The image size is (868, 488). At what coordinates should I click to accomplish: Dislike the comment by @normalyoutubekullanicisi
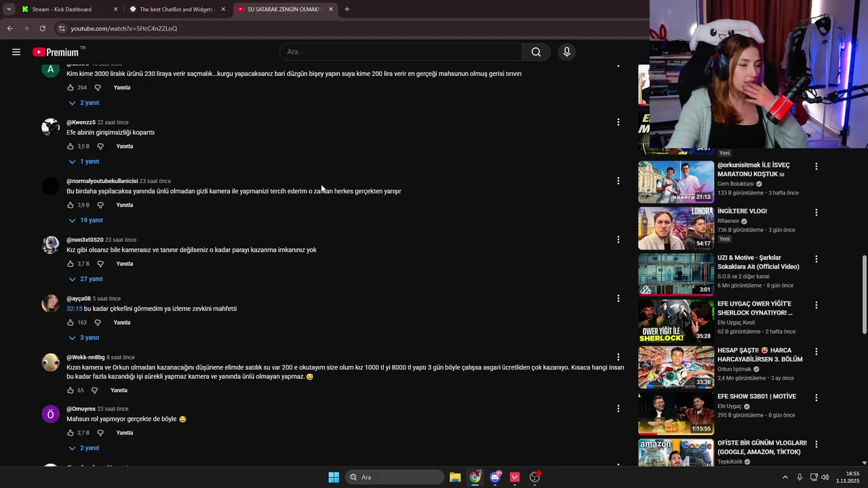(x=100, y=205)
